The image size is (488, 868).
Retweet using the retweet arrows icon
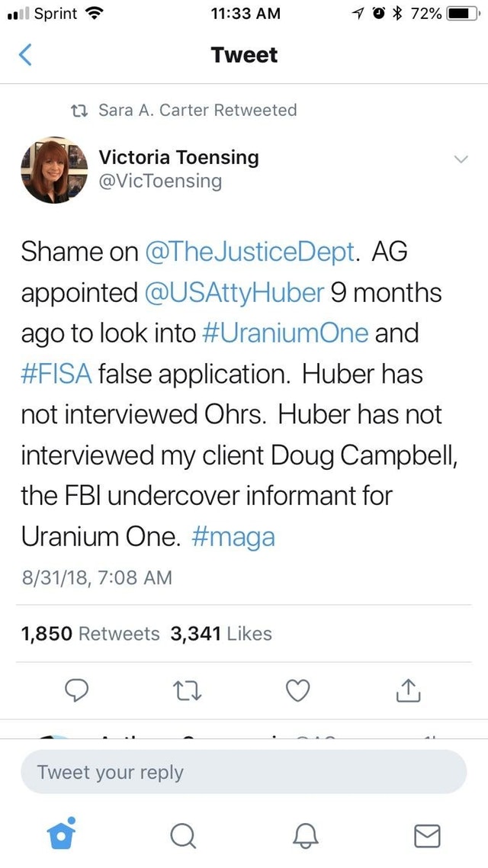[187, 691]
